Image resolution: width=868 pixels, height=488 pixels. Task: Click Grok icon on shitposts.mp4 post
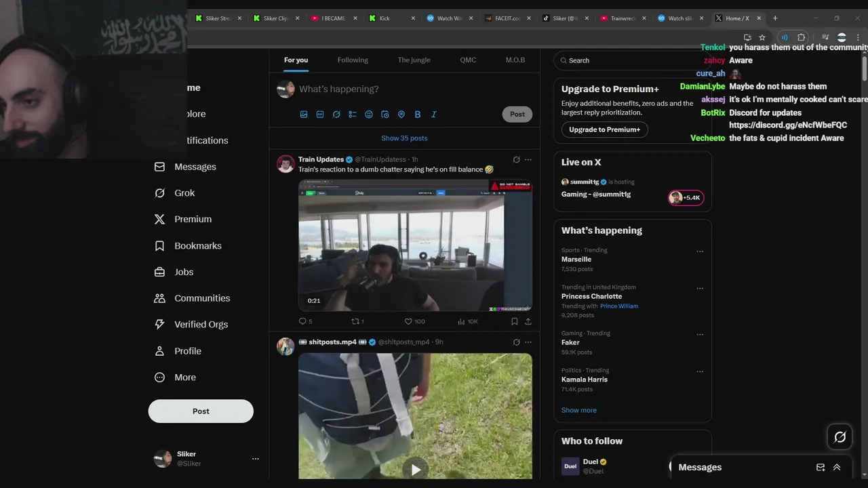point(516,342)
